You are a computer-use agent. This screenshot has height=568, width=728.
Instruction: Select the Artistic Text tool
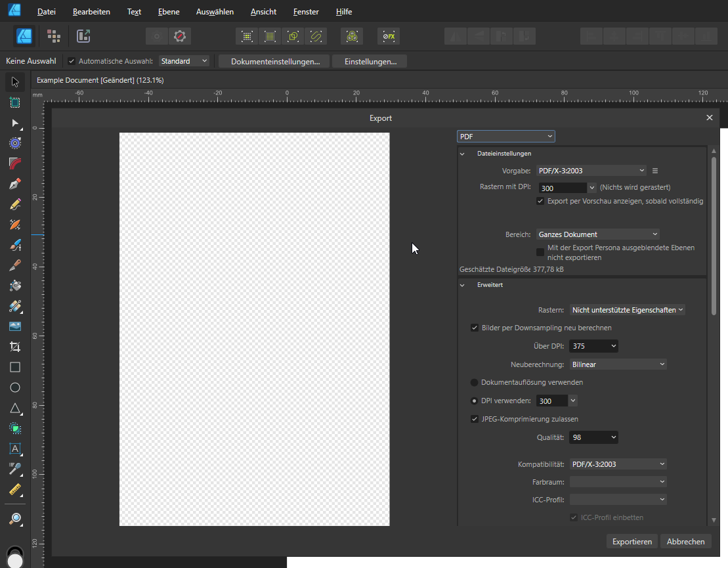tap(15, 448)
